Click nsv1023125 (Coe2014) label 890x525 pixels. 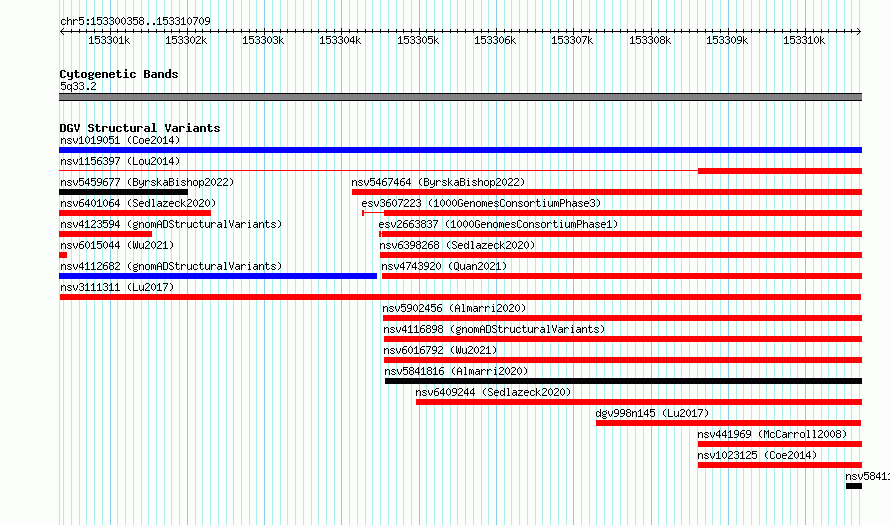click(x=757, y=455)
